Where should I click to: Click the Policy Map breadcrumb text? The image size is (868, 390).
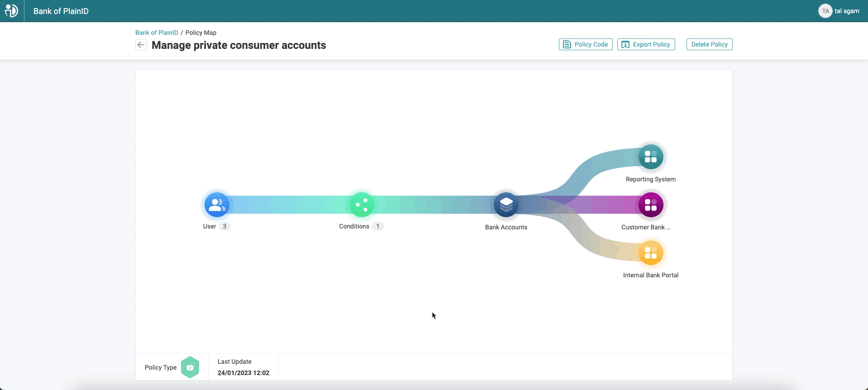(x=201, y=33)
